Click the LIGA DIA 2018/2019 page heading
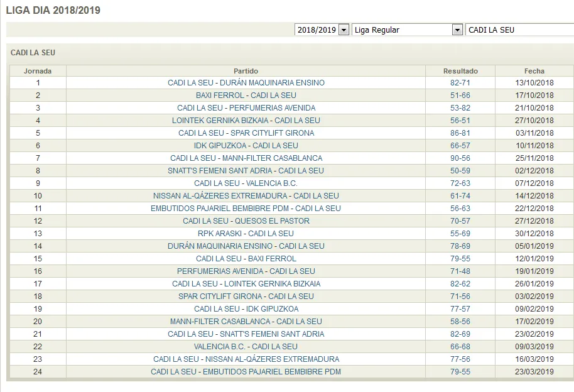This screenshot has width=574, height=392. click(x=53, y=10)
